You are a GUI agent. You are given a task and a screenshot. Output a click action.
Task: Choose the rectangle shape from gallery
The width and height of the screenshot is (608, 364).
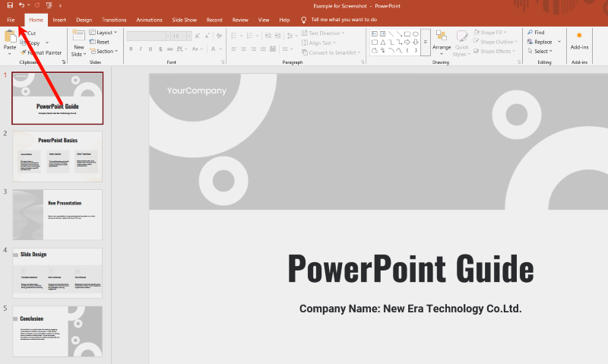coord(407,34)
